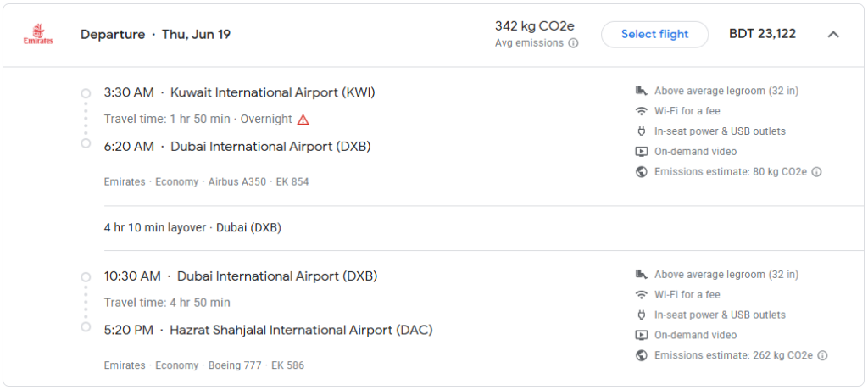The height and width of the screenshot is (390, 868).
Task: Click the overnight red warning triangle icon
Action: pyautogui.click(x=303, y=120)
